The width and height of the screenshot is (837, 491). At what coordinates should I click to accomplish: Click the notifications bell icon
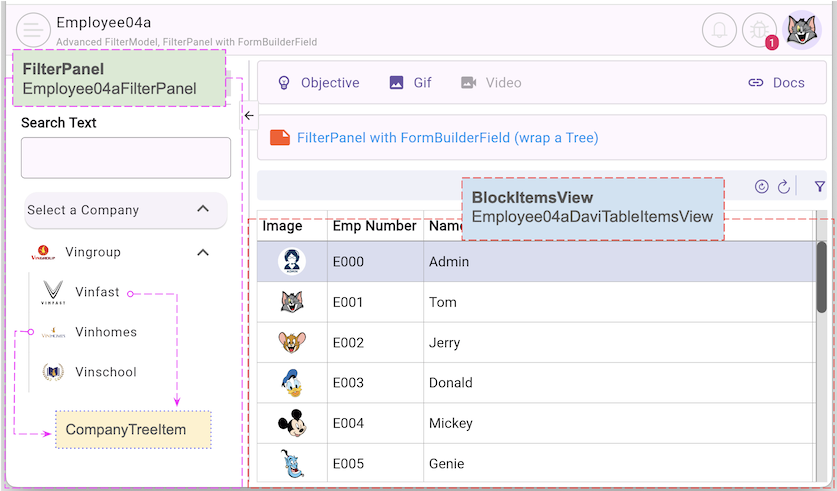point(718,30)
